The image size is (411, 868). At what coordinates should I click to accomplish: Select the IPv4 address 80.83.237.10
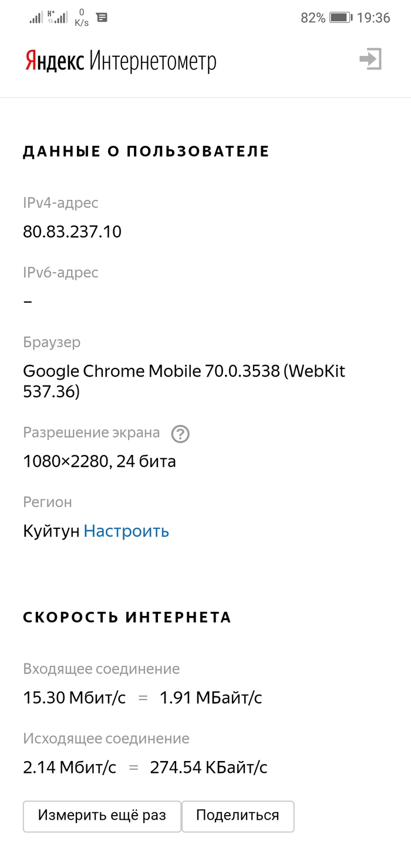coord(72,232)
